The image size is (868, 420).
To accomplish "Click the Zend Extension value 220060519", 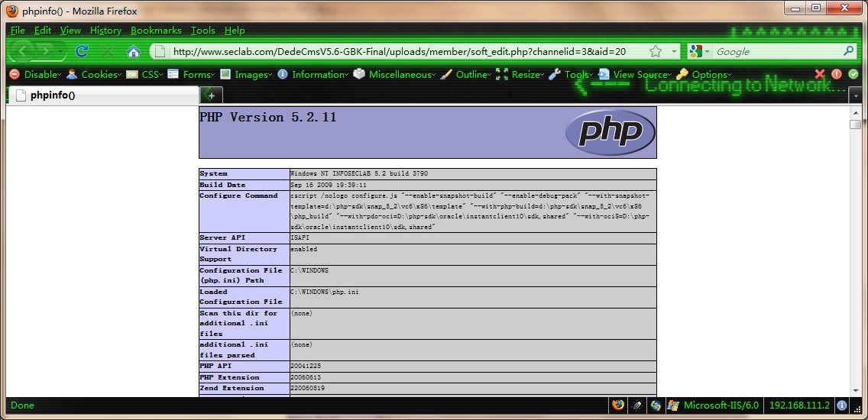I will 308,388.
